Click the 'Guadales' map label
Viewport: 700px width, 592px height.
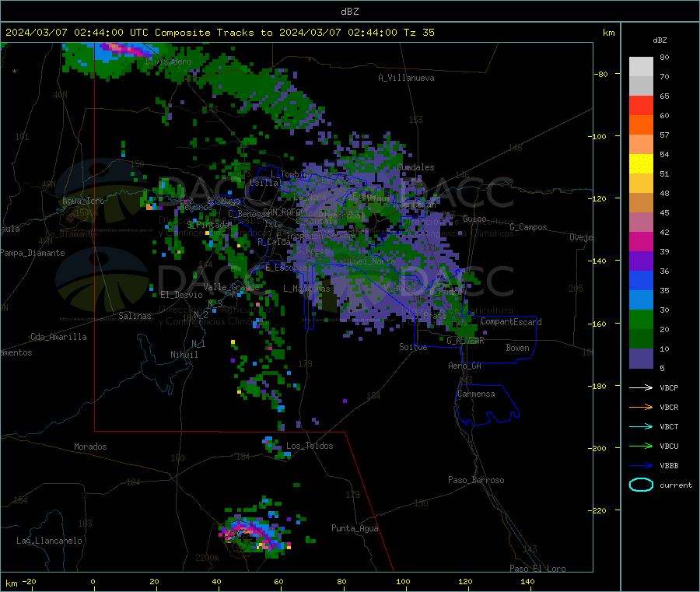415,167
